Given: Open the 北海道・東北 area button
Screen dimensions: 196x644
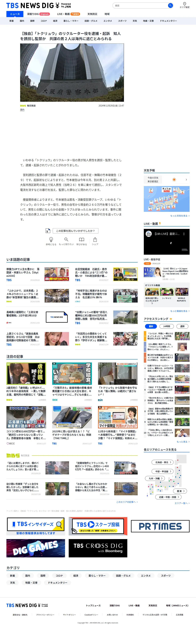Looking at the screenshot, I should pos(162,462).
